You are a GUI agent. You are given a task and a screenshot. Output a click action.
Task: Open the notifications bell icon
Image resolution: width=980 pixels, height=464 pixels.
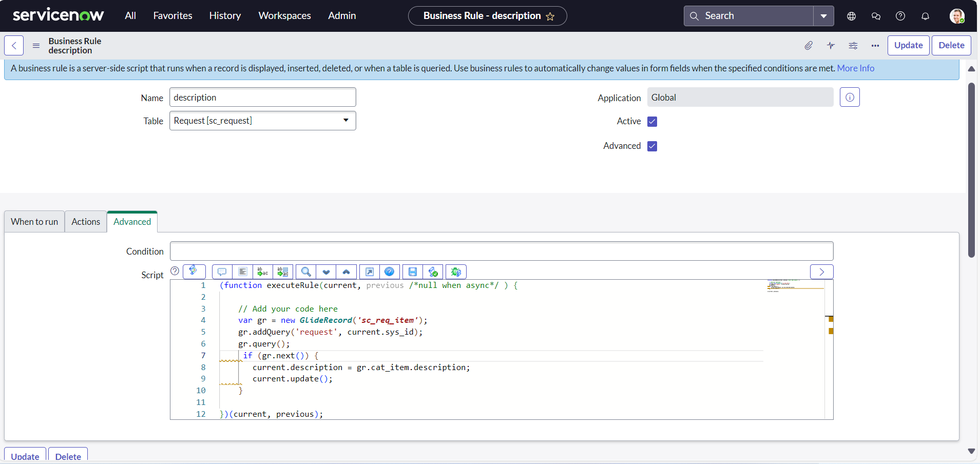coord(925,16)
